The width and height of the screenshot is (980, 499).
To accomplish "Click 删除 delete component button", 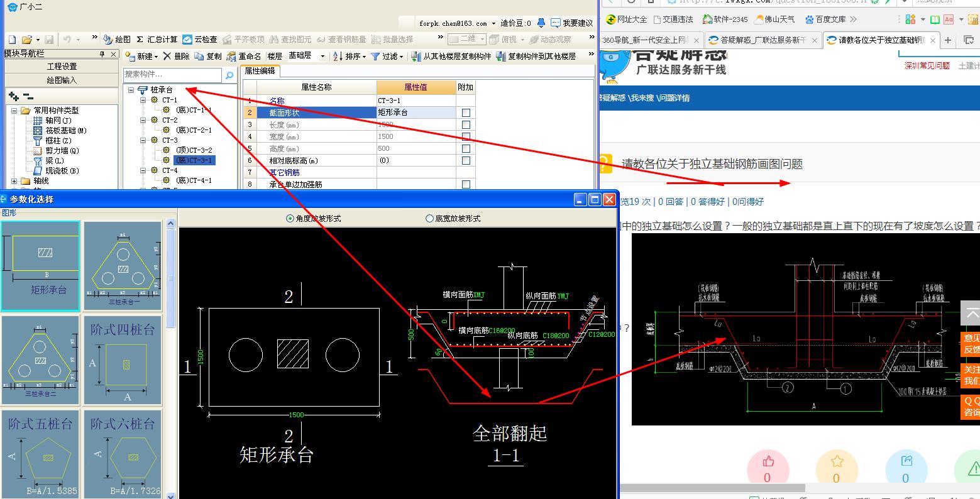I will [x=176, y=56].
